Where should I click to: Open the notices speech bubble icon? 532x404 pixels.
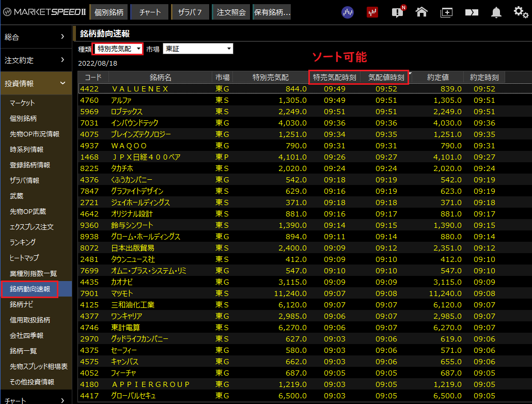point(397,12)
